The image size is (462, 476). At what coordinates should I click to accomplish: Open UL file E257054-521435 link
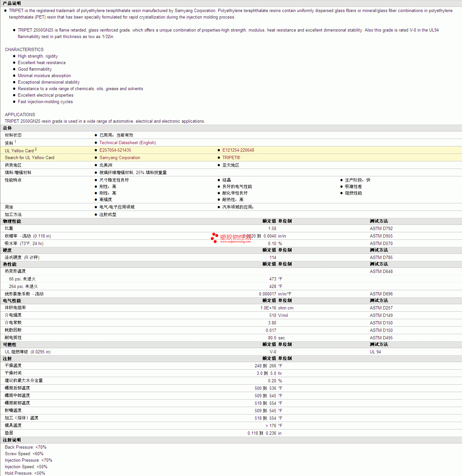click(115, 150)
